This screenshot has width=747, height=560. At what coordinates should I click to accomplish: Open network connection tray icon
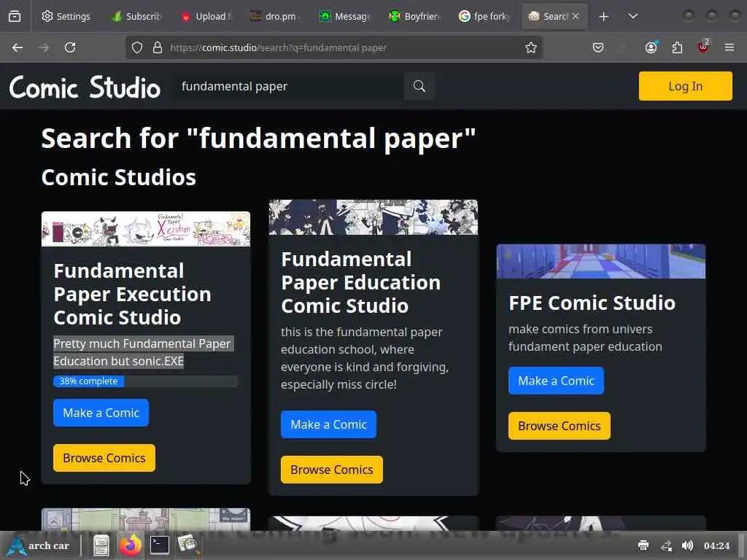[666, 545]
